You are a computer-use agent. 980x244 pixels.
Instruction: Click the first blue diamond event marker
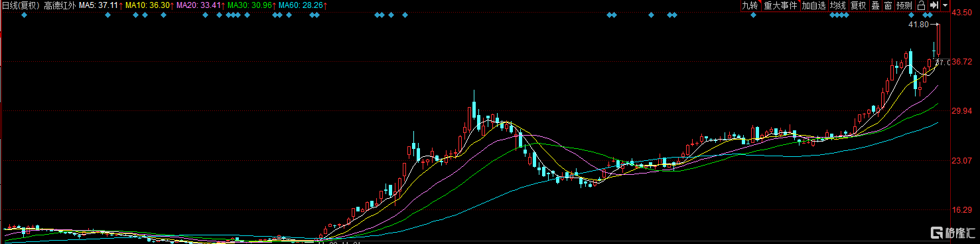(x=24, y=15)
